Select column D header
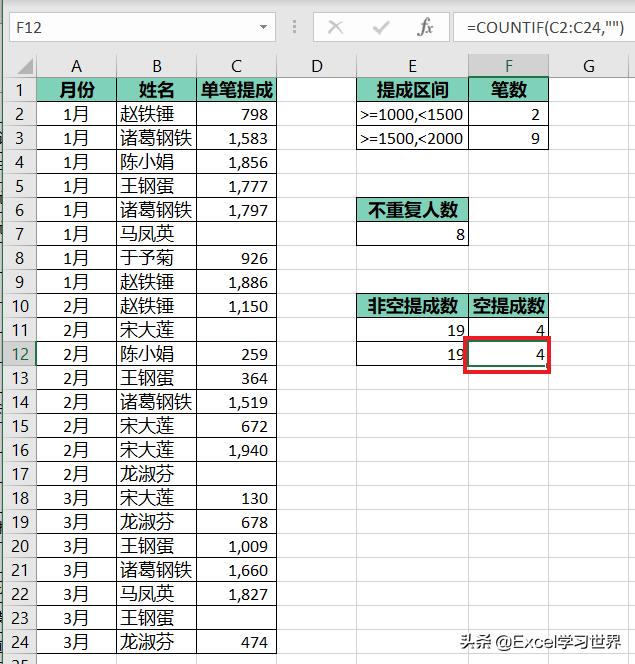 coord(317,66)
